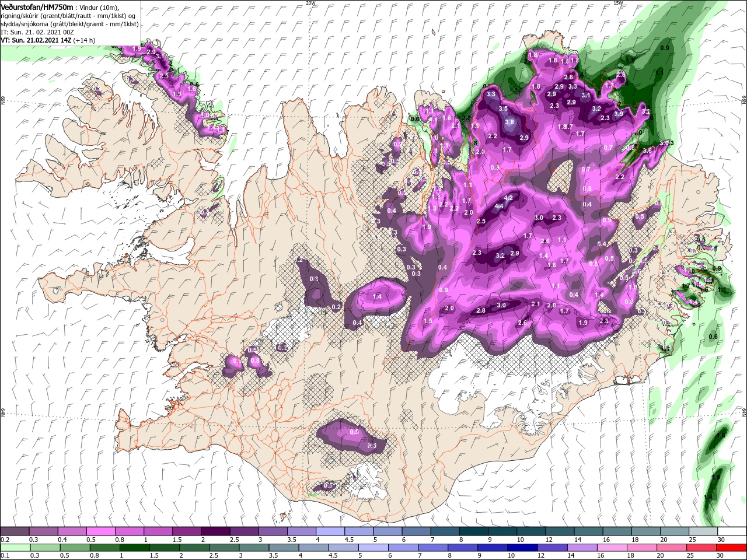Click the 10 label in lower legend row
747x560 pixels.
pos(511,555)
